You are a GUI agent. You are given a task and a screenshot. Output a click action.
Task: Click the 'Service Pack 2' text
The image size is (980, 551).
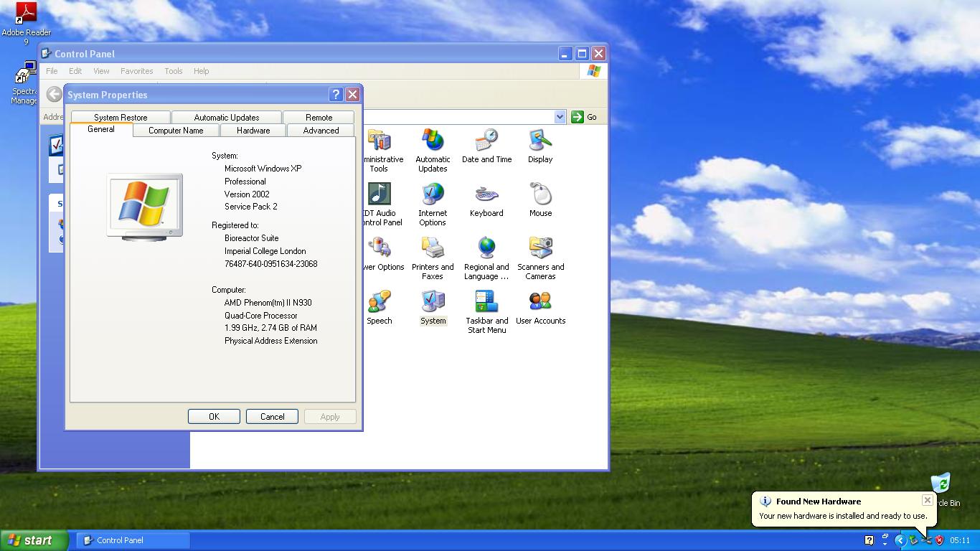(x=250, y=207)
